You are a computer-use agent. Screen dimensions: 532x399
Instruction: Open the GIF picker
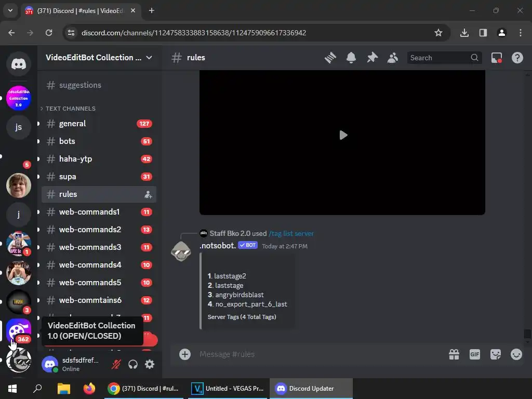point(475,354)
